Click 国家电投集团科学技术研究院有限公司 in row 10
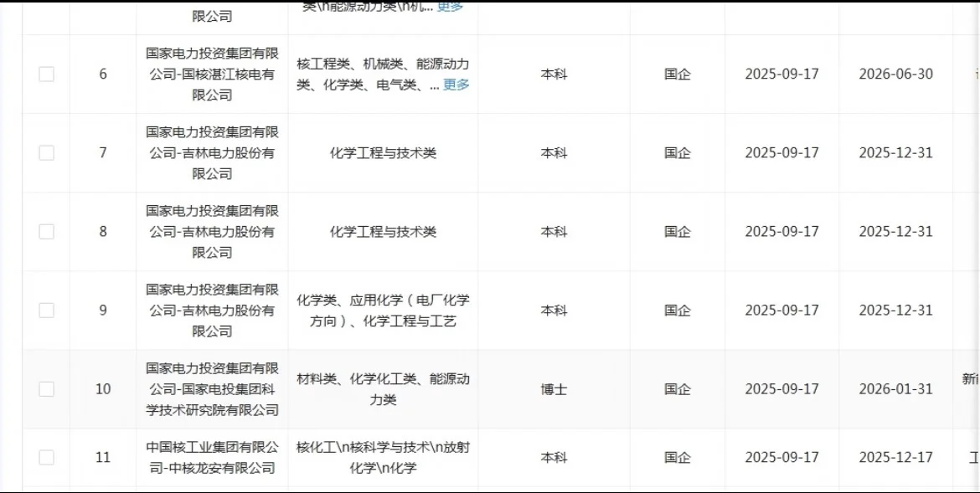The width and height of the screenshot is (980, 493). point(213,389)
